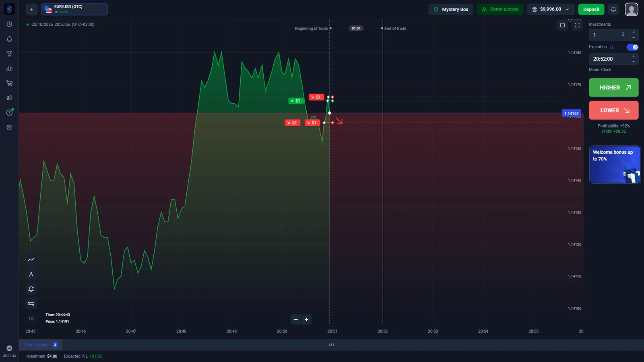The image size is (644, 362).
Task: Open the promotions megaphone icon
Action: tap(9, 98)
